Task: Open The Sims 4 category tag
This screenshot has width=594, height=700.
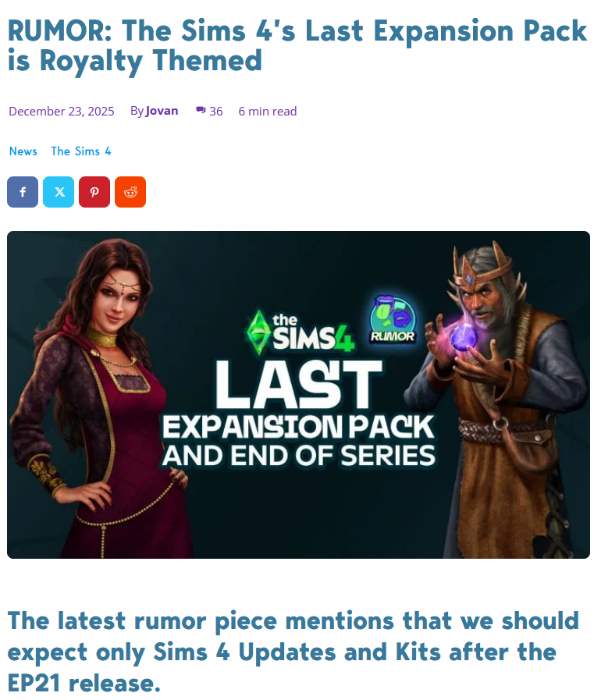Action: pos(81,151)
